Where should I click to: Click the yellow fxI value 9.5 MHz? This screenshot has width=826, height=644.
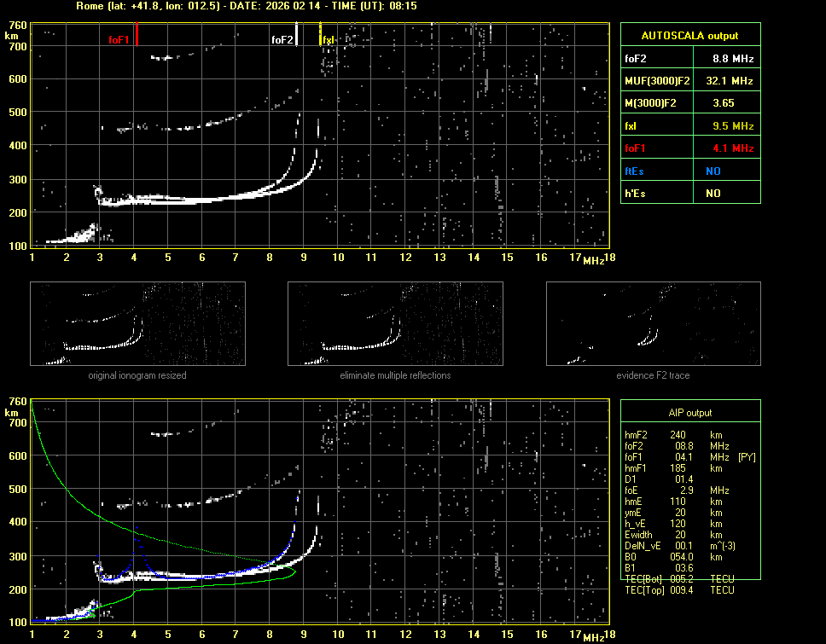[733, 126]
